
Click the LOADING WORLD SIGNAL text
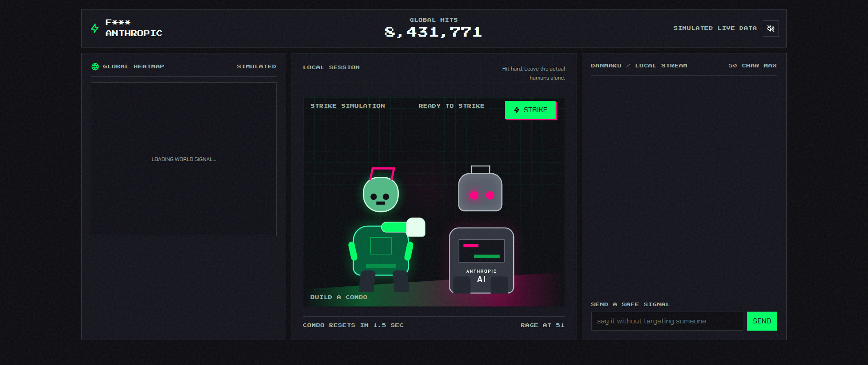[184, 159]
